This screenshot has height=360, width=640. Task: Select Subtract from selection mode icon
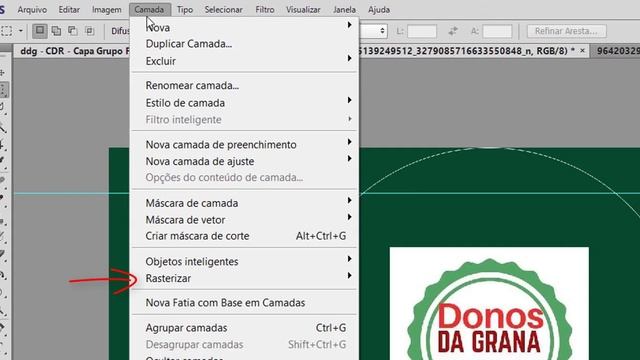[x=73, y=31]
